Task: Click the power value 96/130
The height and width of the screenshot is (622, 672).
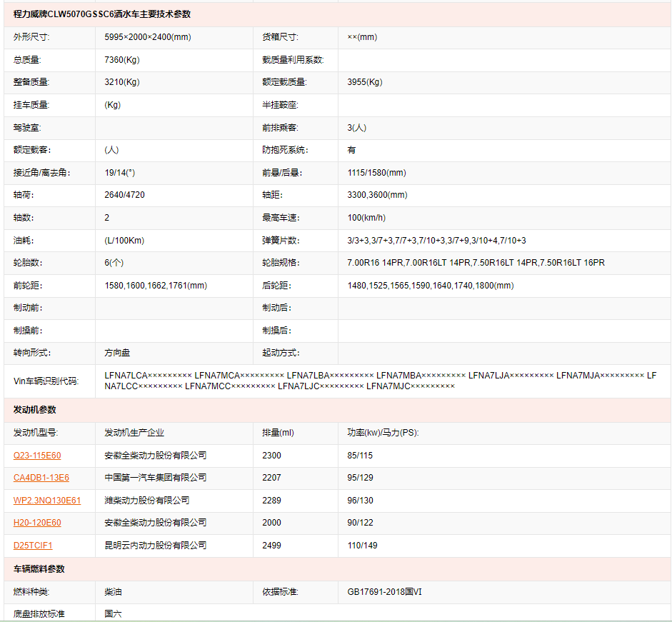Action: (x=360, y=501)
